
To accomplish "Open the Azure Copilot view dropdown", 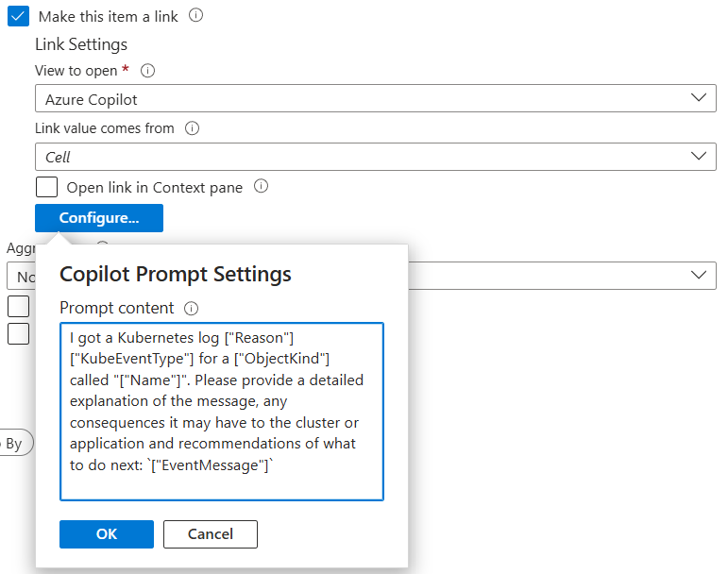I will coord(375,98).
